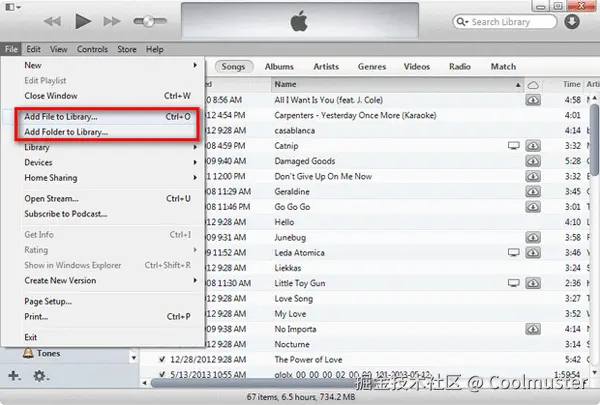
Task: Expand the New submenu
Action: tap(111, 65)
